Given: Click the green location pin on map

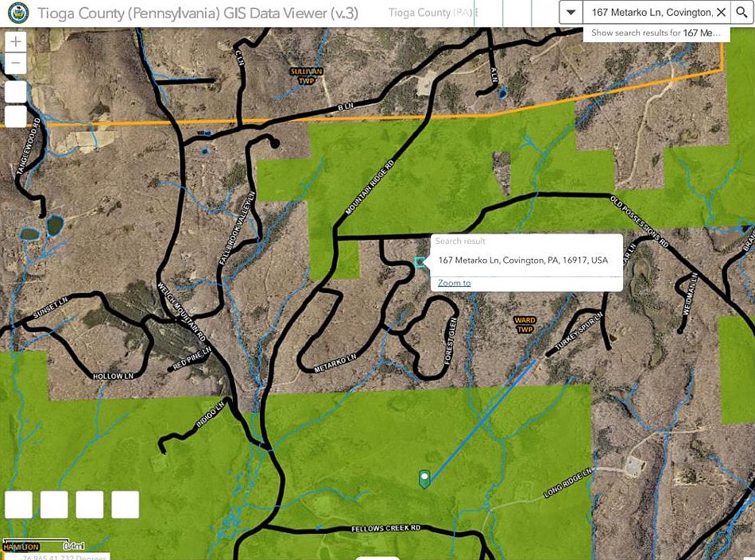Looking at the screenshot, I should [424, 477].
